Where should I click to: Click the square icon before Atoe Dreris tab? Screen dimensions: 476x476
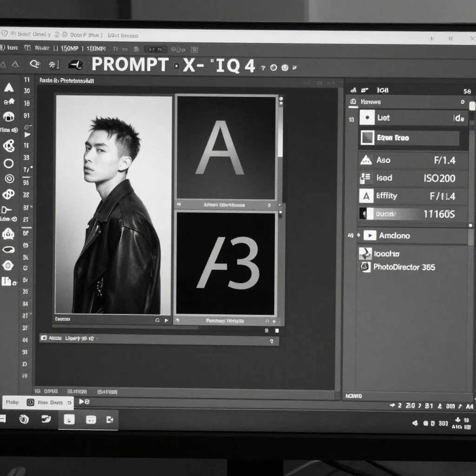[30, 402]
